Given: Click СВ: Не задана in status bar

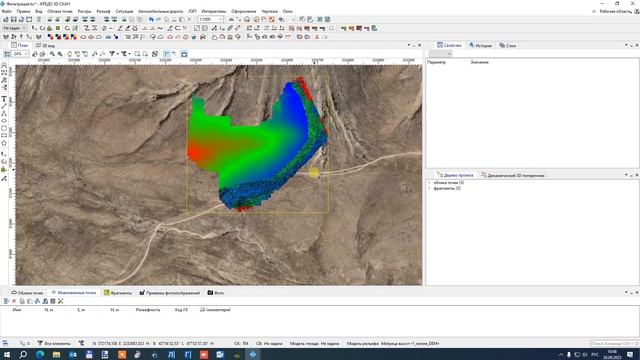Looking at the screenshot, I should pos(269,343).
